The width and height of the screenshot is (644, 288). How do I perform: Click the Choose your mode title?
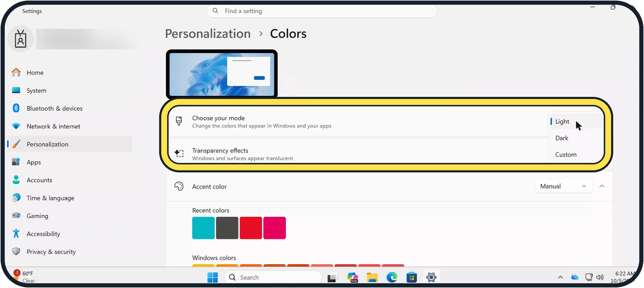click(x=218, y=118)
